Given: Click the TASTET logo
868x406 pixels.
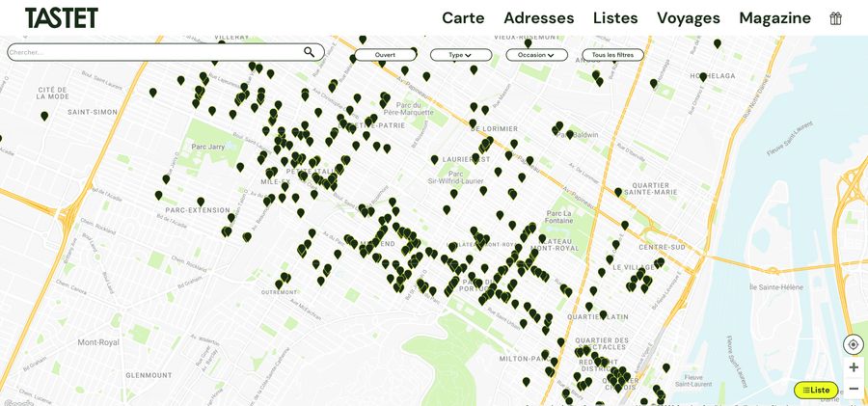Looking at the screenshot, I should (x=61, y=18).
